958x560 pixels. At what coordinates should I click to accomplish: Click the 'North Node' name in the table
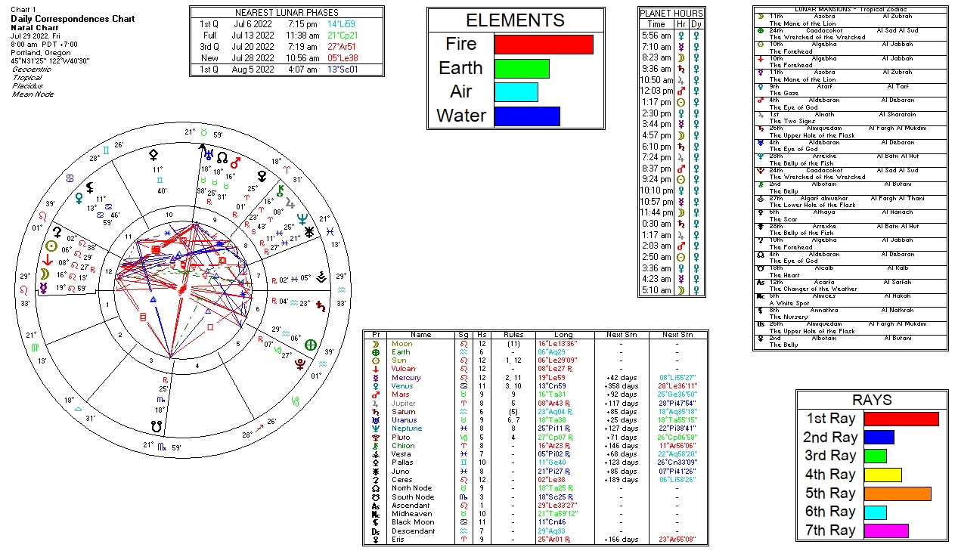[411, 488]
